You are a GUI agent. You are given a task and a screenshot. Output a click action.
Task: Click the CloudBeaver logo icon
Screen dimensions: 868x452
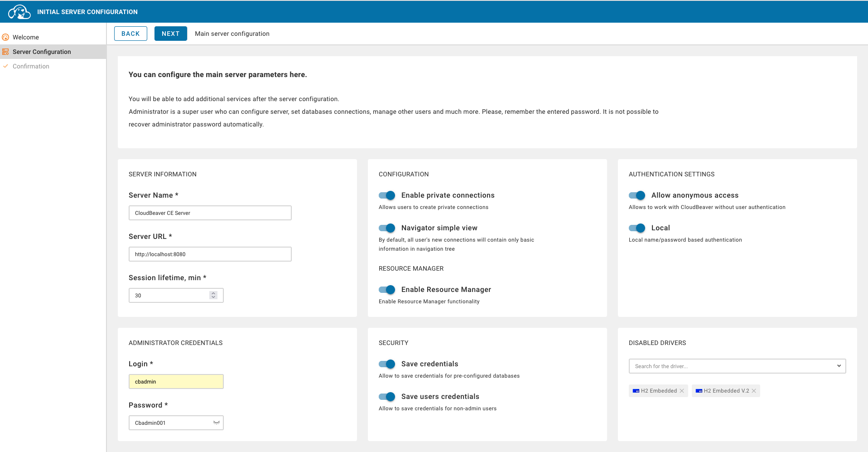pyautogui.click(x=19, y=12)
